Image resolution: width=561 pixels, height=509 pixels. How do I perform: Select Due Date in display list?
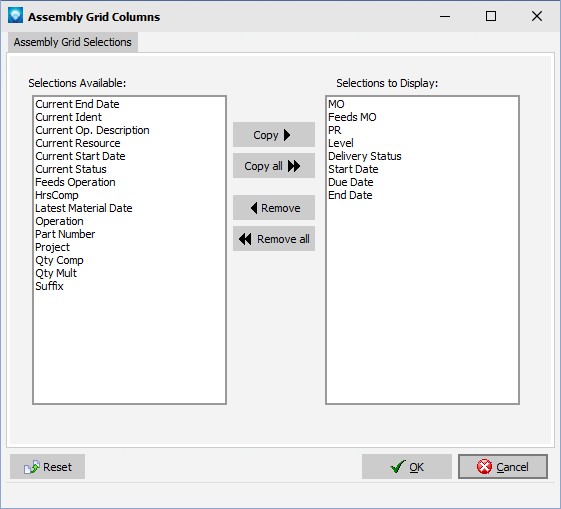[x=351, y=182]
